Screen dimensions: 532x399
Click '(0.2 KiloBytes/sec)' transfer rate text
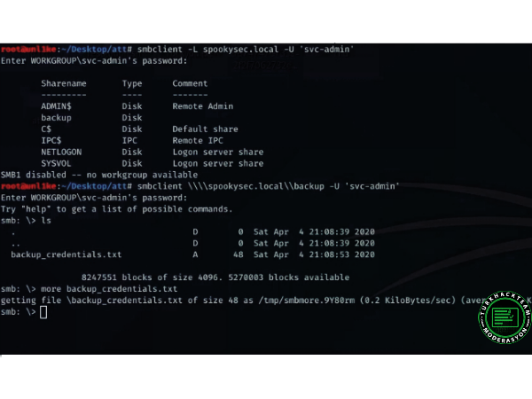pos(408,301)
